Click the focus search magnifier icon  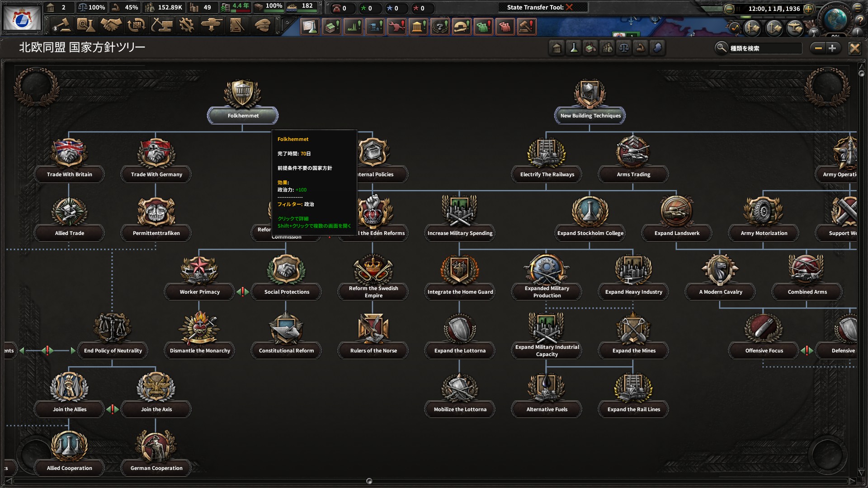(721, 48)
